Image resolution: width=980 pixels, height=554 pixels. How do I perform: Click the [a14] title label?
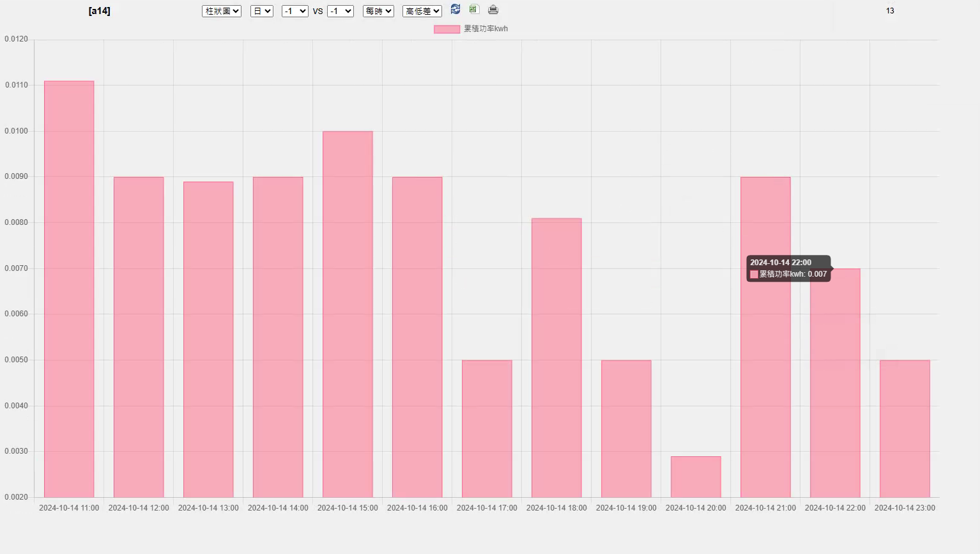99,11
